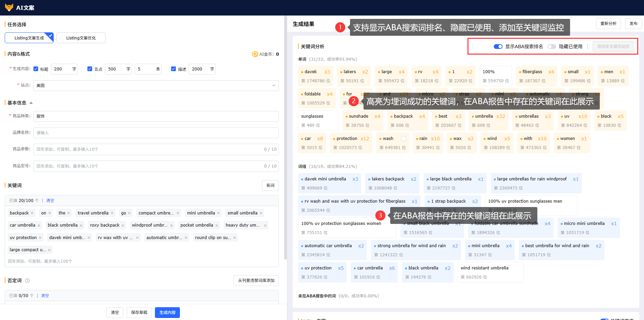Toggle off 显示ABA搜索排名 switch
This screenshot has height=320, width=644.
pos(498,47)
